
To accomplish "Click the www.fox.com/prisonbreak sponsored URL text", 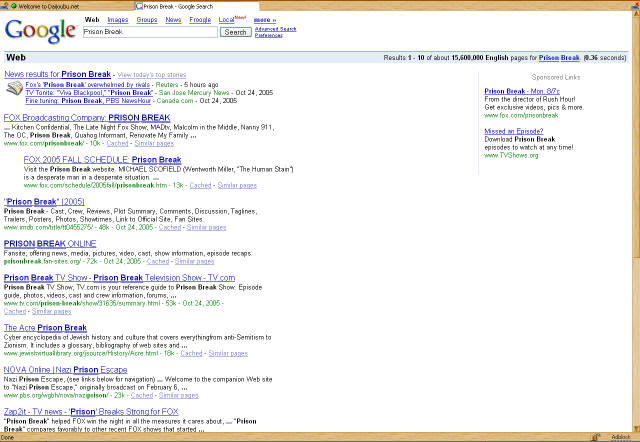I will [521, 115].
